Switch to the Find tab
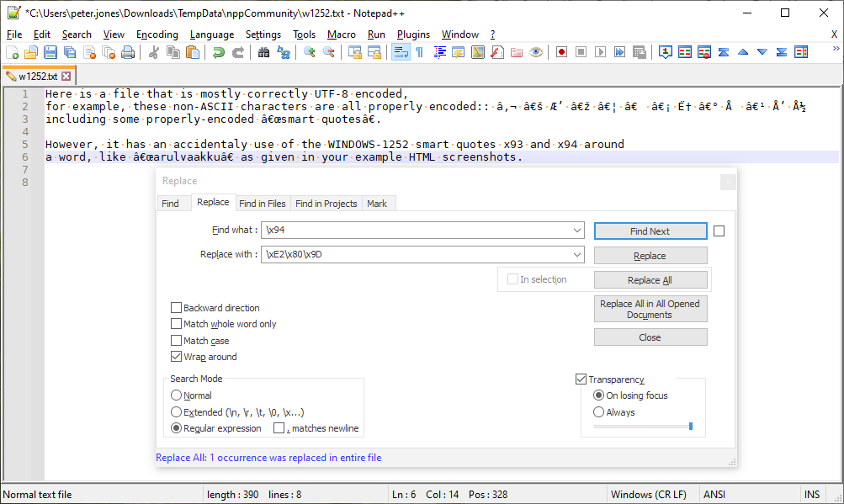Image resolution: width=844 pixels, height=504 pixels. coord(170,204)
